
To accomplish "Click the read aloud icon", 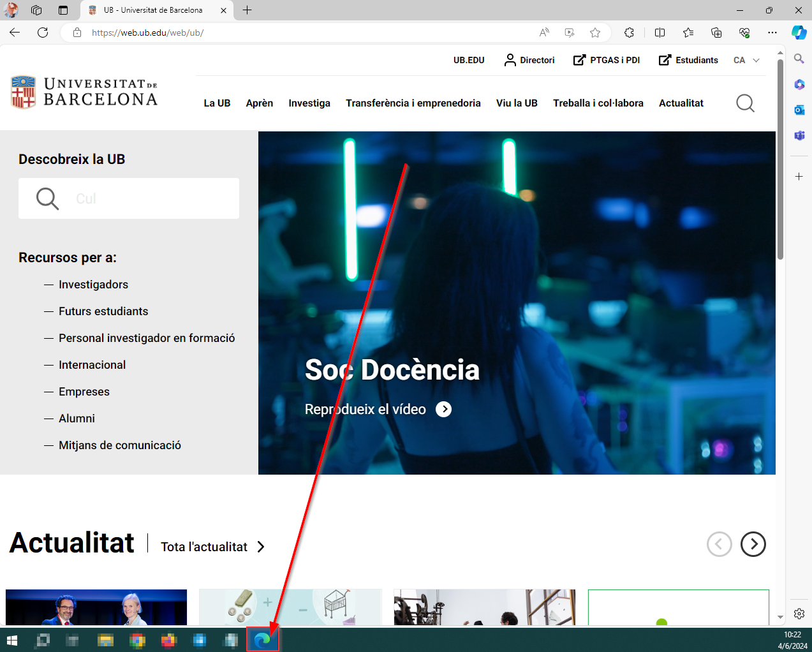I will tap(544, 33).
